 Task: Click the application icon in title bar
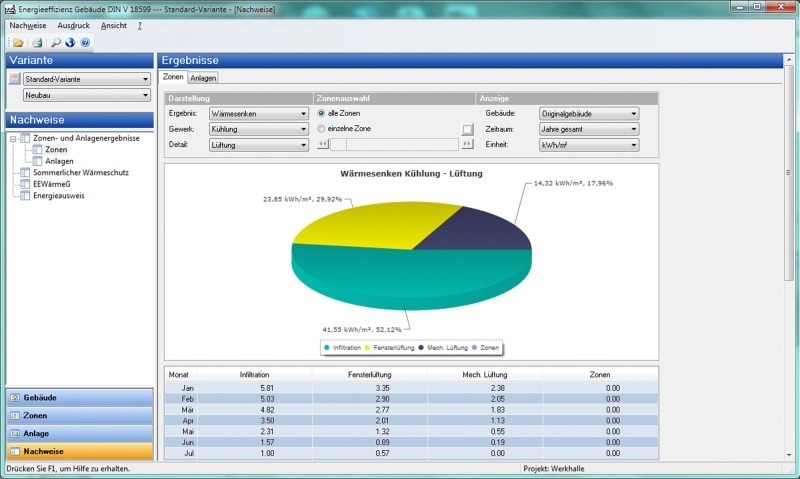[10, 9]
